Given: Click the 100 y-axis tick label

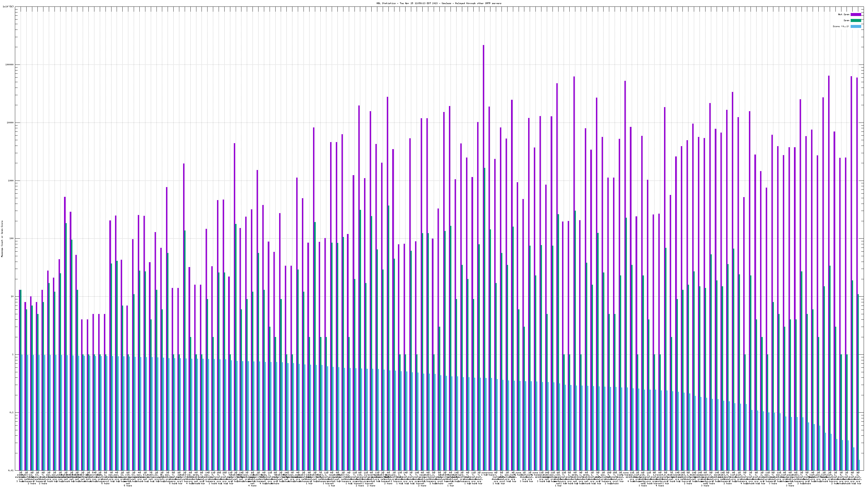Looking at the screenshot, I should (11, 239).
